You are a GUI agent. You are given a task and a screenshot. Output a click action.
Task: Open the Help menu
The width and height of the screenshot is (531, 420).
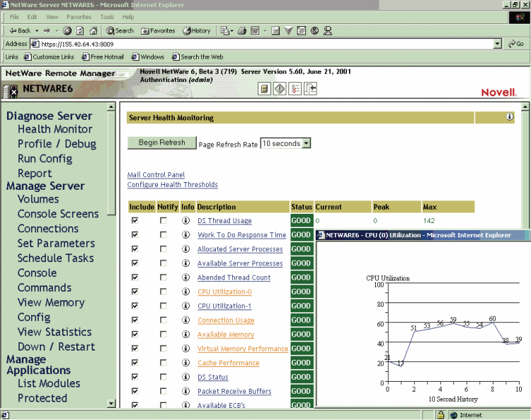pyautogui.click(x=128, y=17)
